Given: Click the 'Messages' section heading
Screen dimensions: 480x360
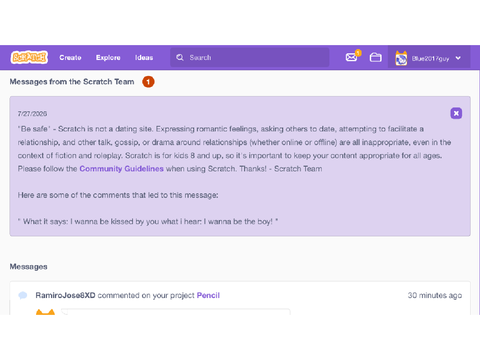Looking at the screenshot, I should click(28, 267).
